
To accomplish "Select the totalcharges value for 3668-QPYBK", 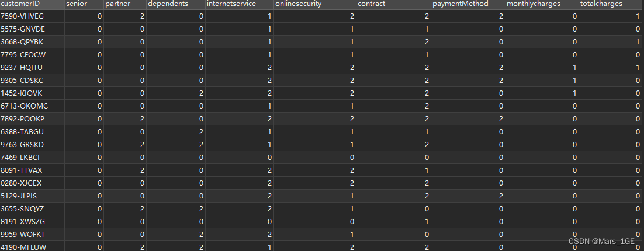I will coord(611,42).
